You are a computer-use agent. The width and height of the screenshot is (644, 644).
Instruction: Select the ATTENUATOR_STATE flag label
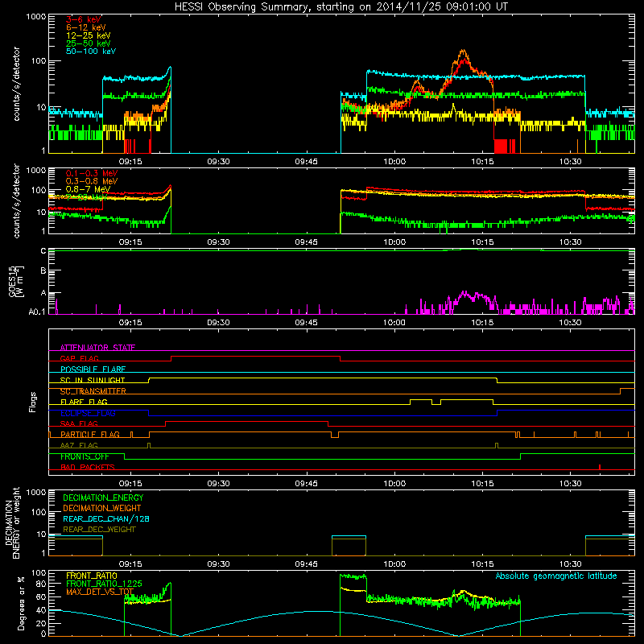97,348
